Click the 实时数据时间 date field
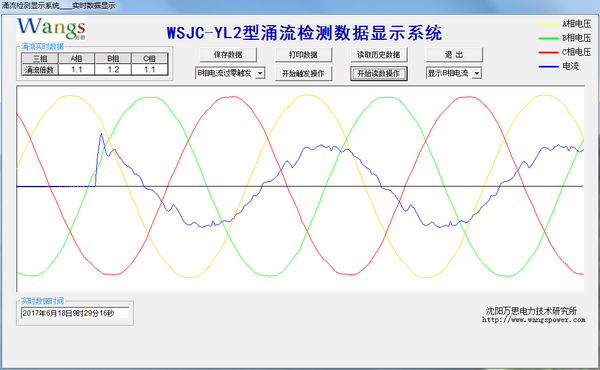The width and height of the screenshot is (600, 370). tap(75, 313)
